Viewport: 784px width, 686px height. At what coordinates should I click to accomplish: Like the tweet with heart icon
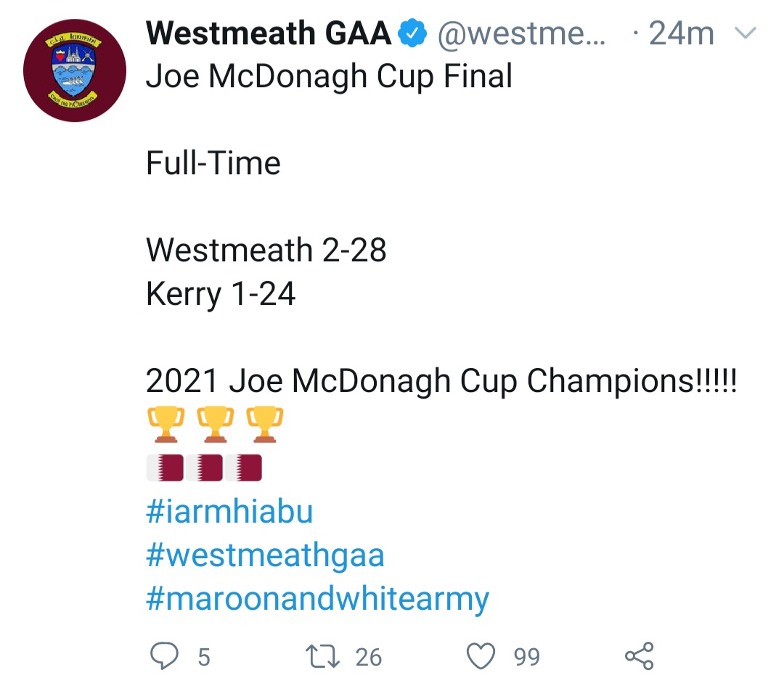click(481, 656)
